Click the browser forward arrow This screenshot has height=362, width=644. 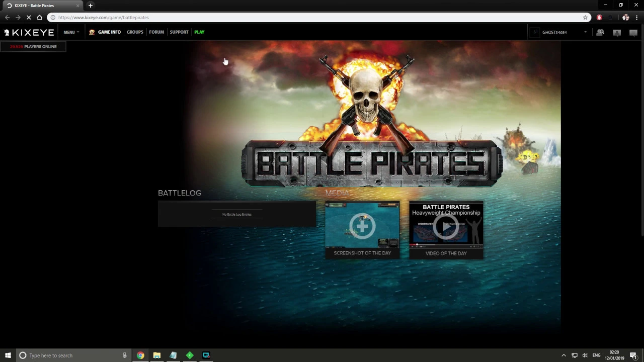18,18
